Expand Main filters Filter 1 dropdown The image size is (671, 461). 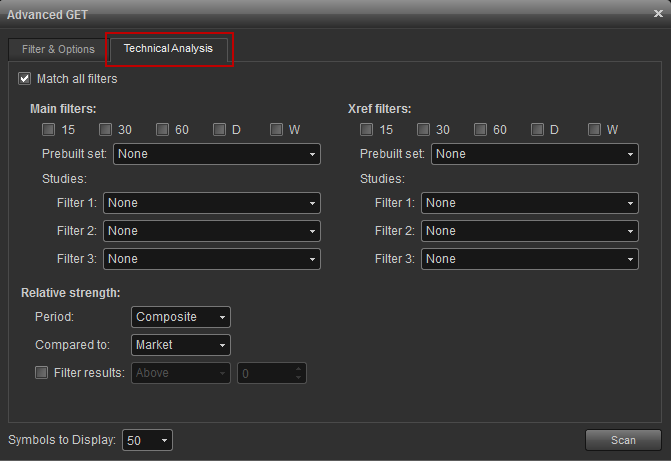pyautogui.click(x=211, y=203)
